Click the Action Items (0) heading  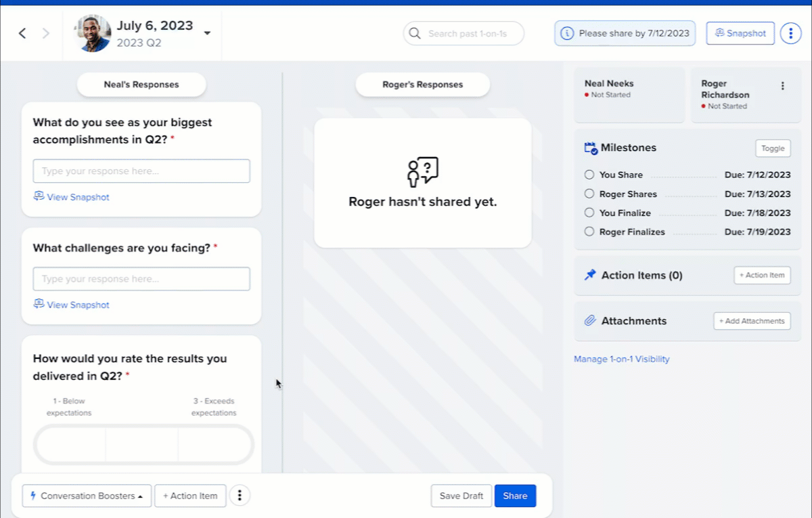[642, 275]
